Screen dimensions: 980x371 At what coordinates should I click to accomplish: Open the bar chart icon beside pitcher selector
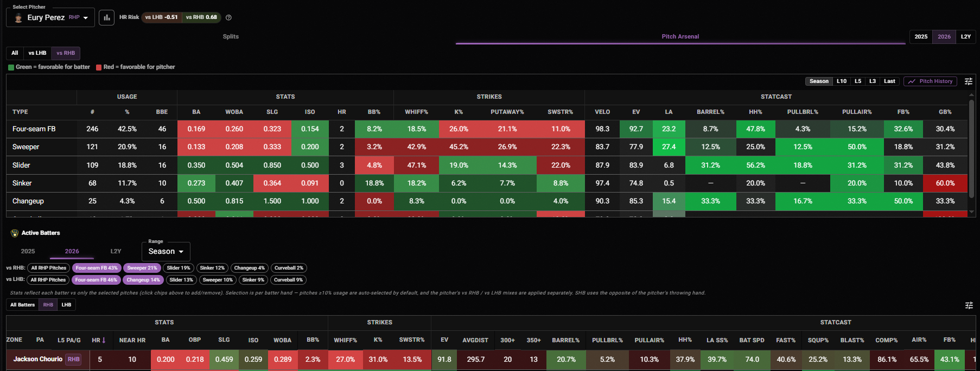tap(107, 17)
